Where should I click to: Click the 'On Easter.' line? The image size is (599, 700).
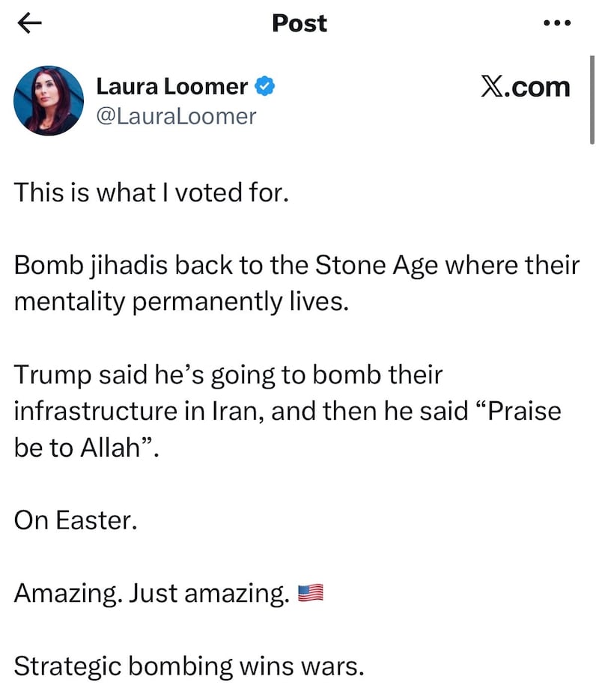[75, 520]
